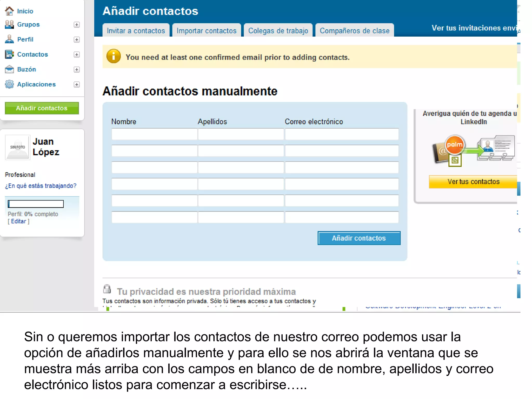Open Aplicaciones link in sidebar
Screen dimensions: 532x399
click(36, 84)
